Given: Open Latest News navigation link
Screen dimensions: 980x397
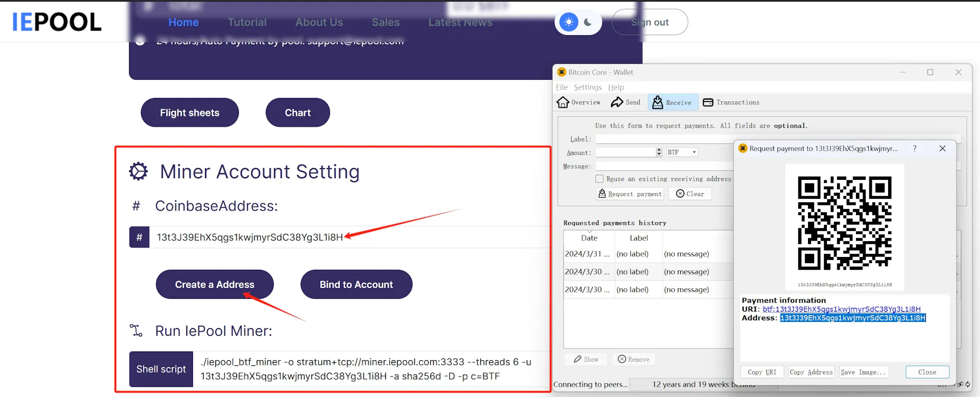Looking at the screenshot, I should 460,22.
